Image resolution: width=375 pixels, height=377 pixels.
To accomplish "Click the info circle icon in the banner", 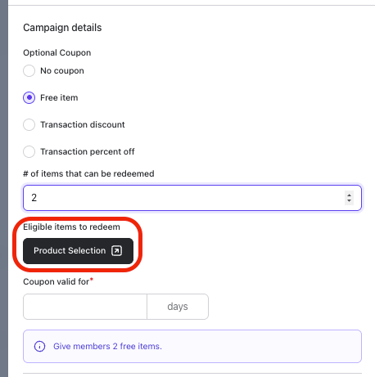I will [40, 346].
